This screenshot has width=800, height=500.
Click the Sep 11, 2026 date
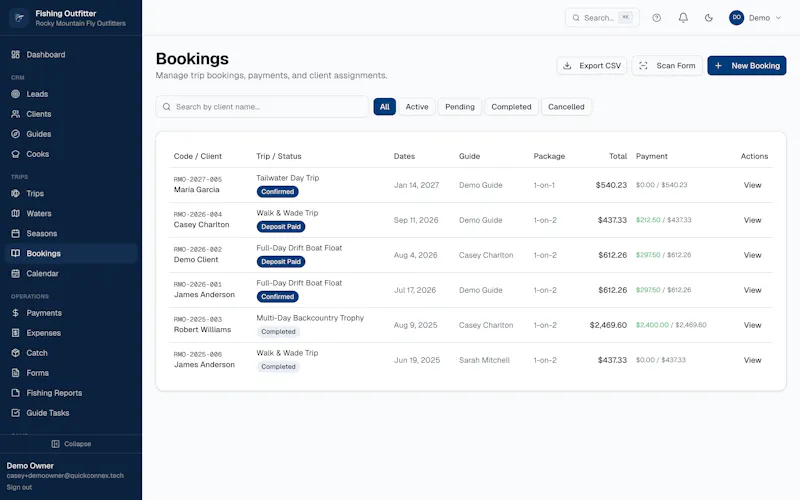(416, 220)
